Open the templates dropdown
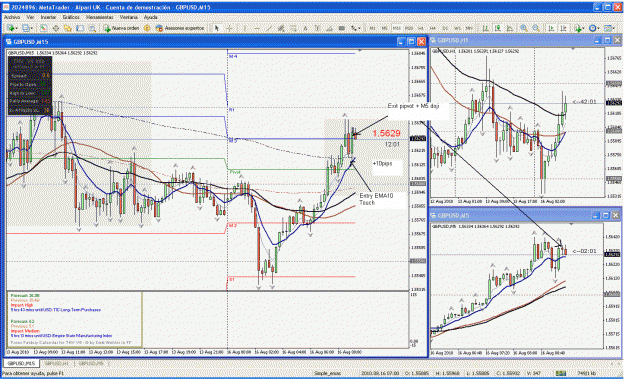This screenshot has width=625, height=379. pyautogui.click(x=609, y=28)
